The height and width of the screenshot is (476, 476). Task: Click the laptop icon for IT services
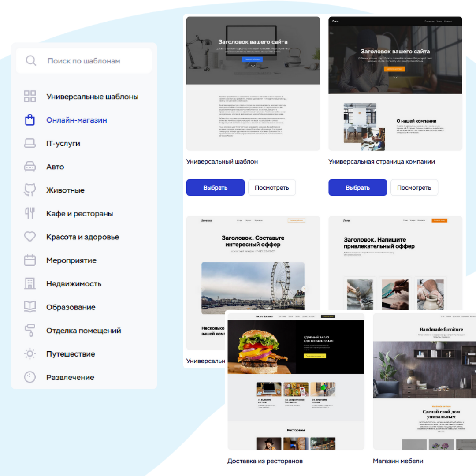[x=30, y=143]
